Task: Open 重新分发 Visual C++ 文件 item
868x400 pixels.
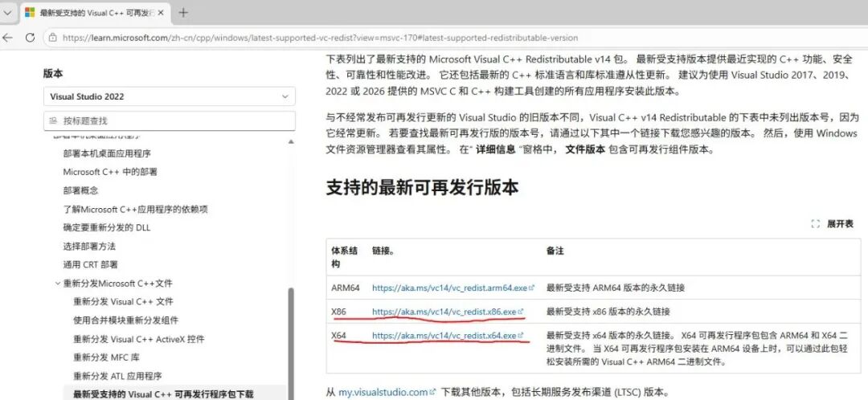Action: click(123, 301)
